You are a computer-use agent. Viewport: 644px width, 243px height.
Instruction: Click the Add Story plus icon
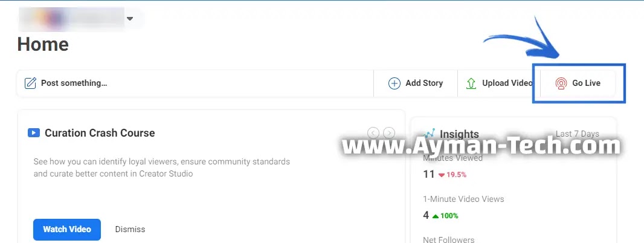pyautogui.click(x=394, y=83)
